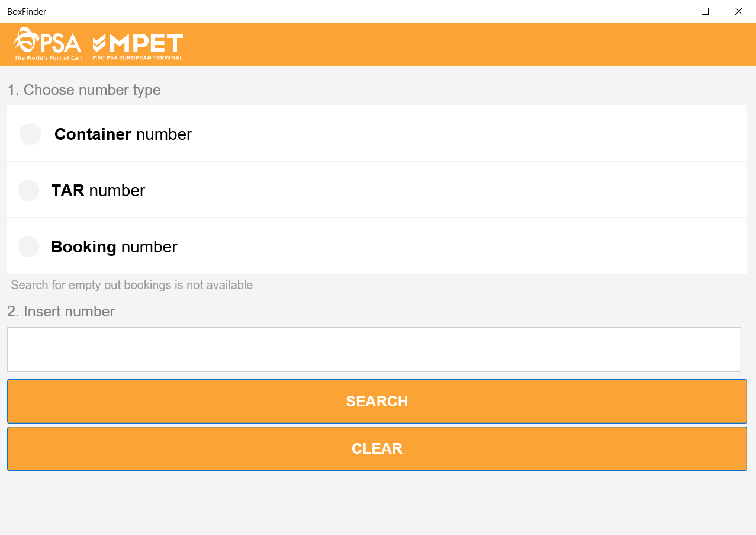Click "The World's Port of Call" tagline
The width and height of the screenshot is (756, 535).
click(x=48, y=58)
